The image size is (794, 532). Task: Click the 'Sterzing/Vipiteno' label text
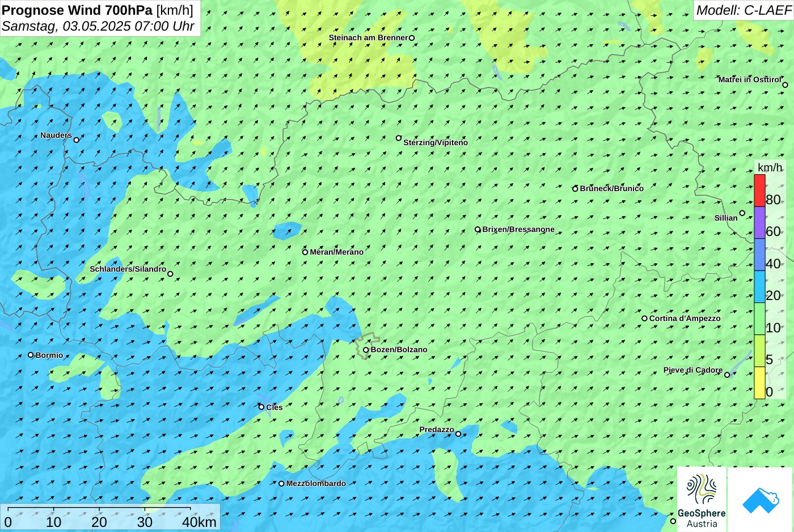436,143
